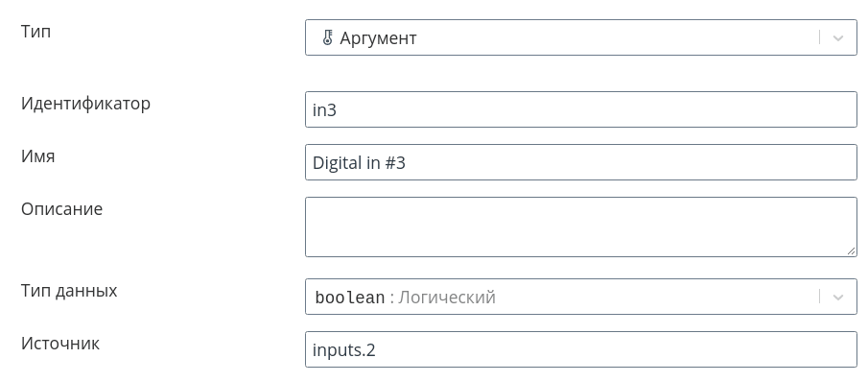This screenshot has width=868, height=382.
Task: Focus the Идентификатор field containing in3
Action: (x=580, y=109)
